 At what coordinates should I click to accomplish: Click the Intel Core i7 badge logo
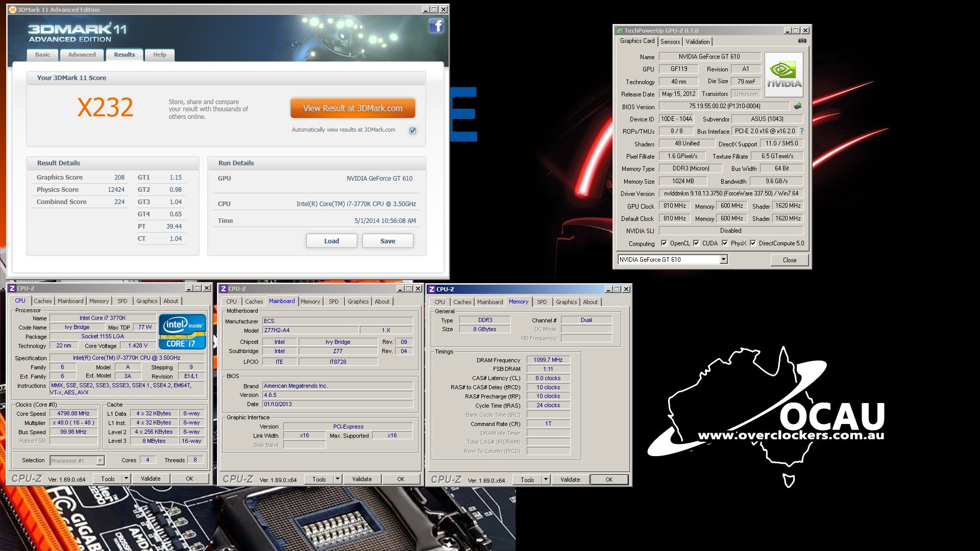coord(182,332)
